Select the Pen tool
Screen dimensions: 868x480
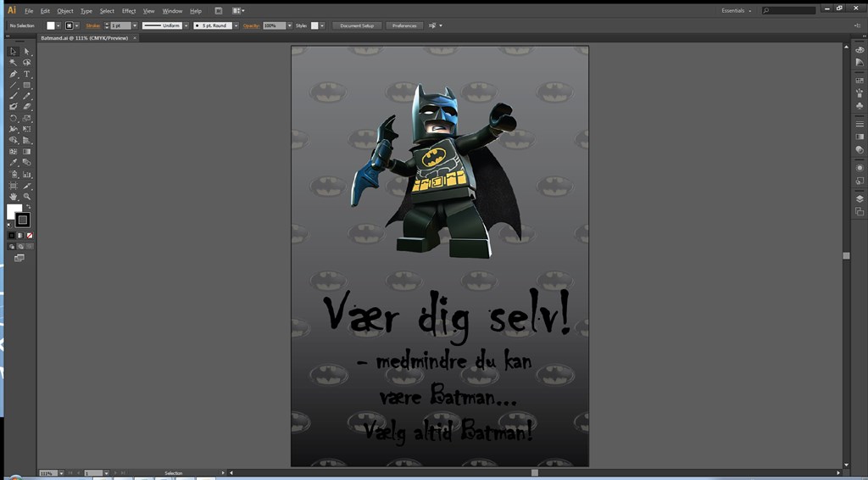coord(14,74)
